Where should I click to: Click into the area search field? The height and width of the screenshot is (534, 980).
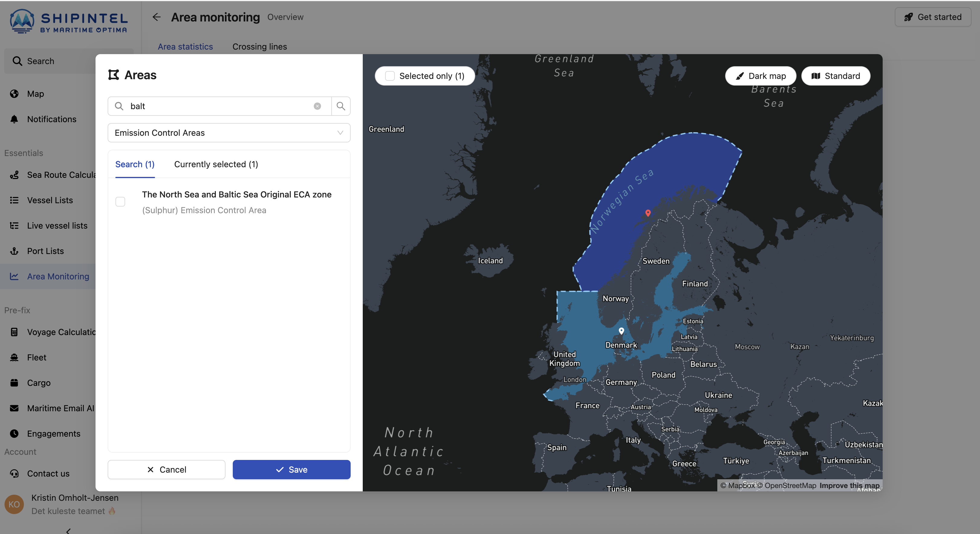coord(219,106)
